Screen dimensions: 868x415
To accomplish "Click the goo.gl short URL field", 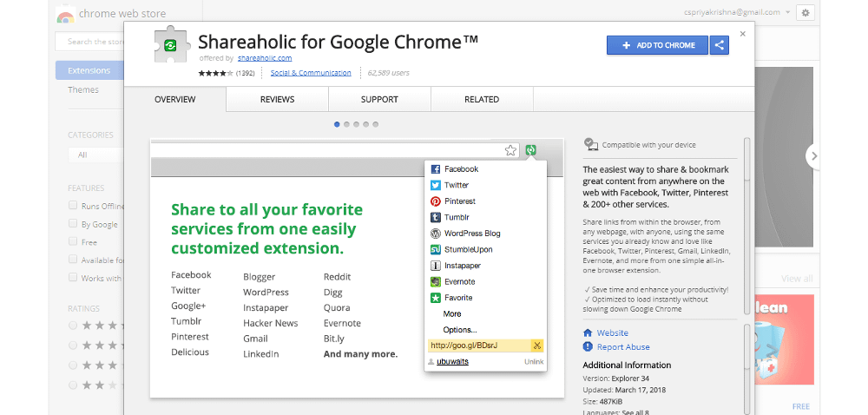I will point(479,346).
